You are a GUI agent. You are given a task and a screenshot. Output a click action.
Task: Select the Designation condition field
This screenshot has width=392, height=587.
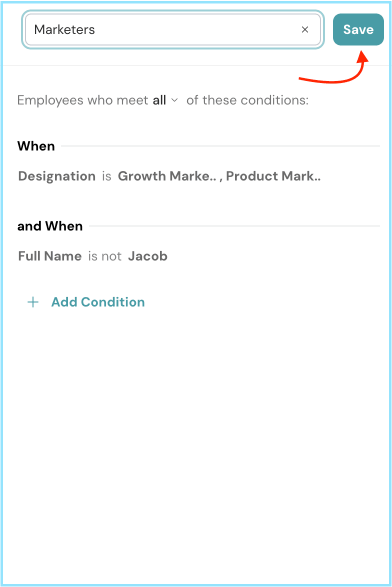57,176
